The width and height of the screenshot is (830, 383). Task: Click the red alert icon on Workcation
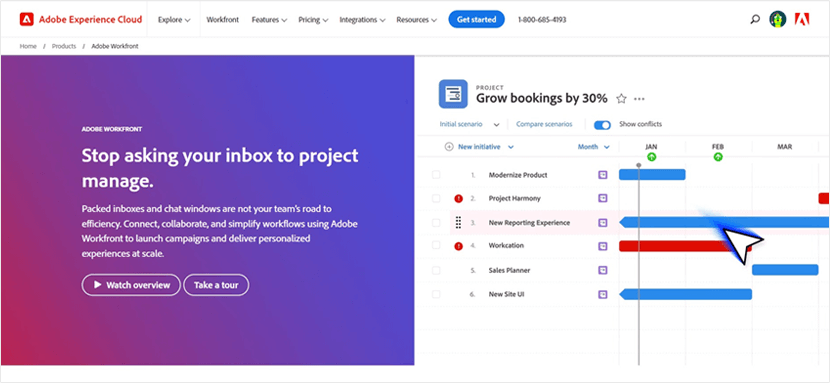click(x=458, y=246)
